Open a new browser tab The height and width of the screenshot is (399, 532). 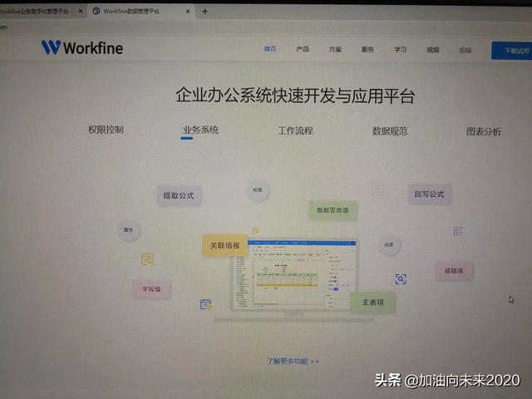click(x=204, y=12)
